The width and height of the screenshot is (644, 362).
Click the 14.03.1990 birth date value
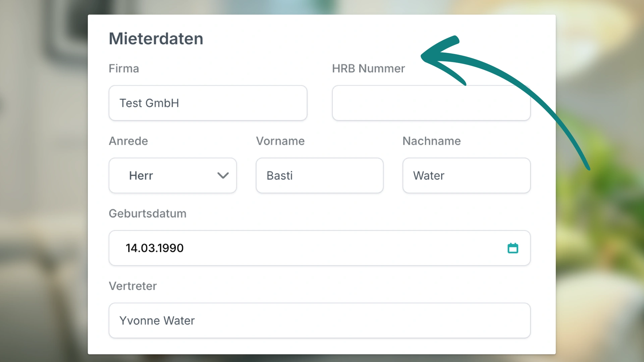[155, 248]
